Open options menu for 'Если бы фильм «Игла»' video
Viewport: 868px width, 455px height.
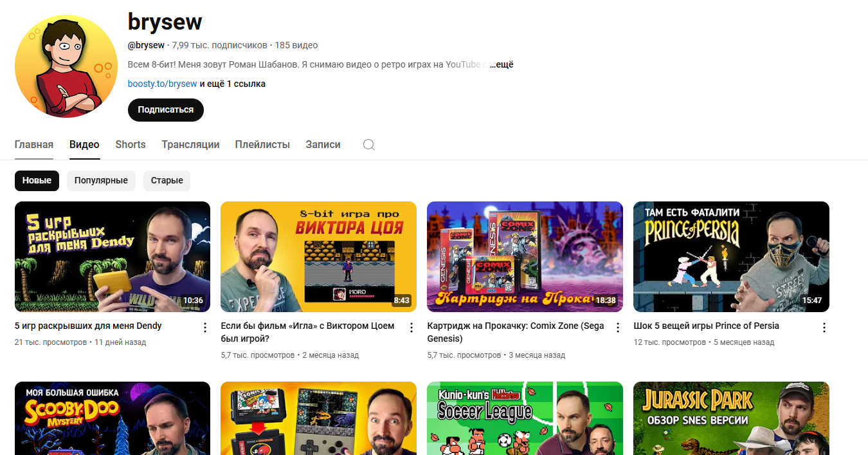point(411,328)
